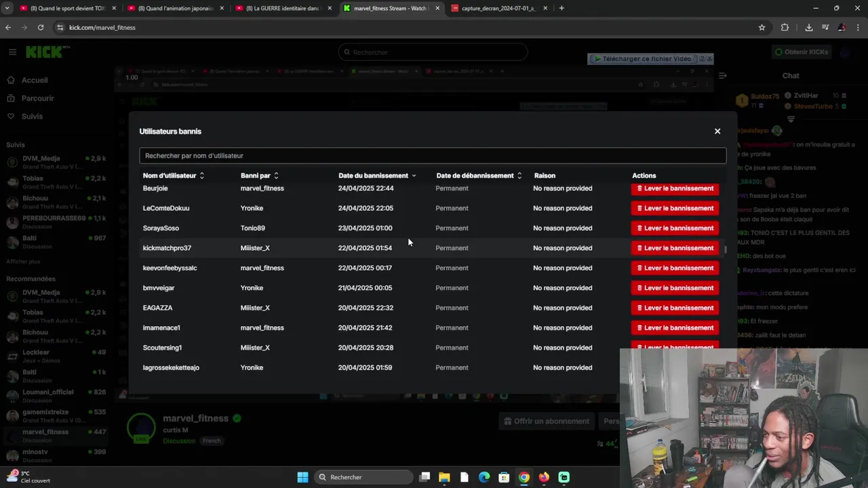868x488 pixels.
Task: Open browser extensions puzzle icon
Action: pos(785,28)
